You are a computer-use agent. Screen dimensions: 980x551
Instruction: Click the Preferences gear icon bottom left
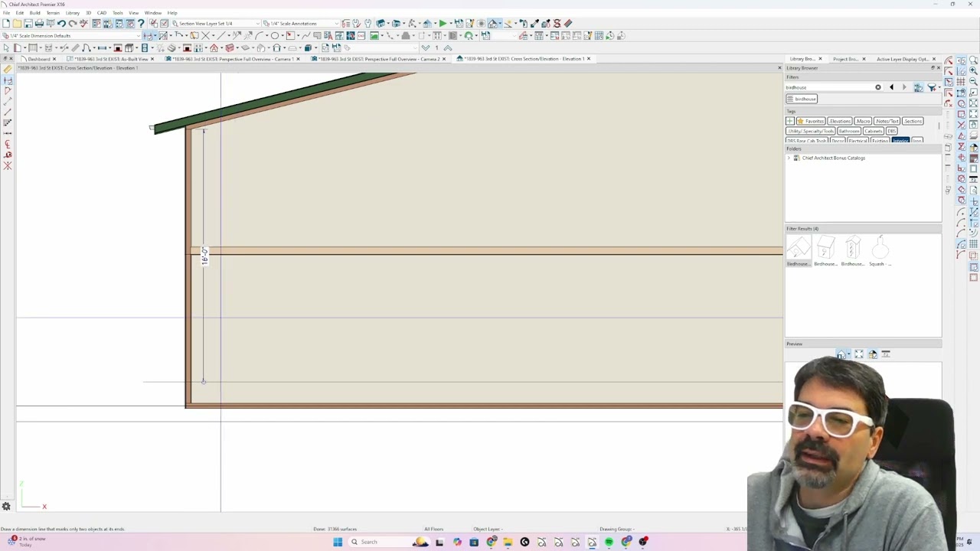pyautogui.click(x=6, y=507)
